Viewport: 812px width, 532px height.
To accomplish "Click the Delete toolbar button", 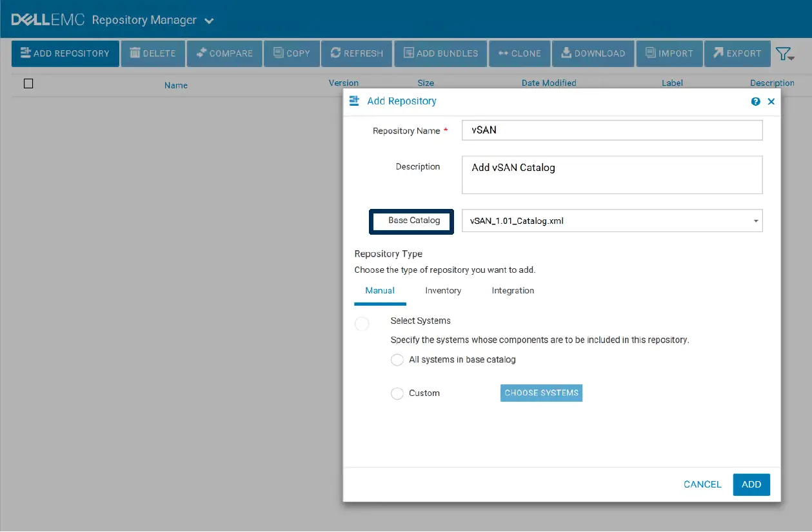I will 153,54.
